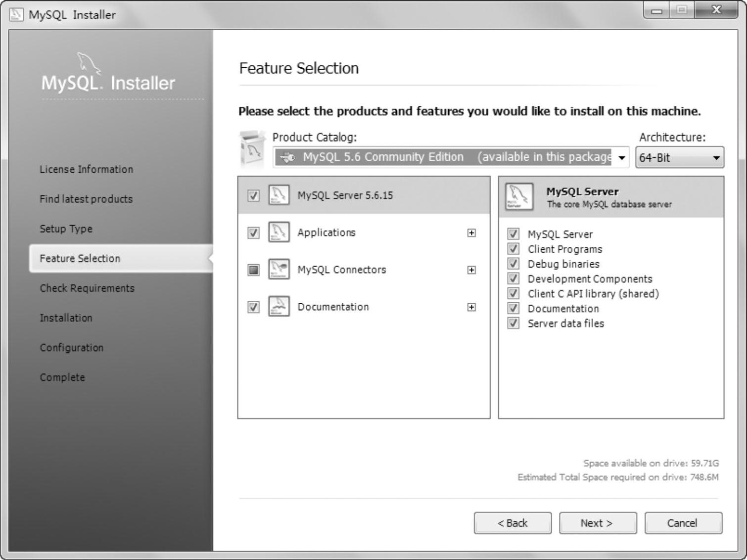Toggle the MySQL Connectors product checkbox
This screenshot has height=560, width=747.
253,270
